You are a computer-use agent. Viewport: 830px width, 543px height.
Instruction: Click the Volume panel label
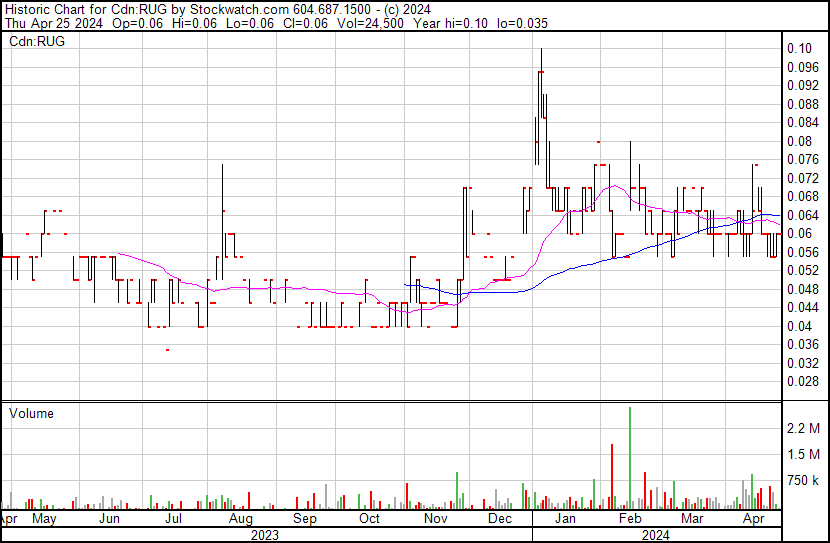[31, 413]
